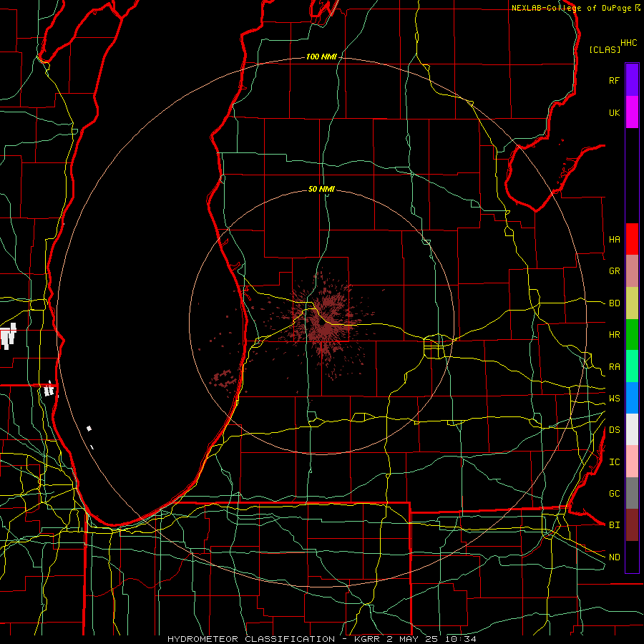Click the HR green legend swatch

[632, 335]
